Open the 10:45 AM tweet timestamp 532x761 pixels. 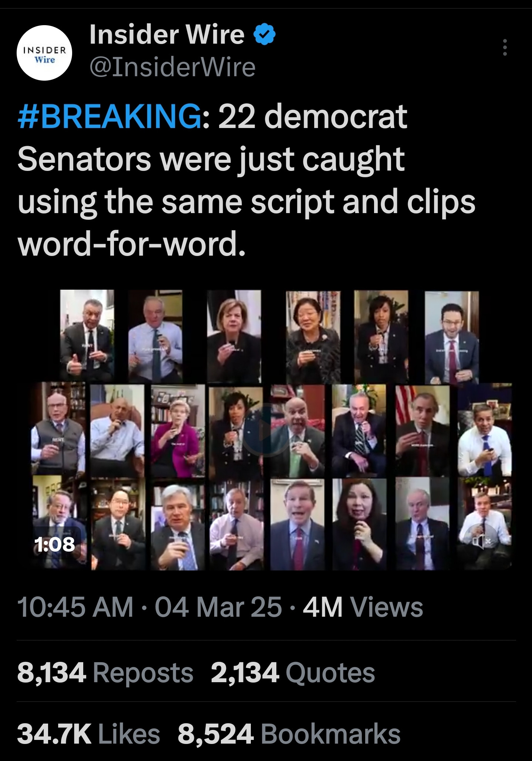(x=75, y=607)
